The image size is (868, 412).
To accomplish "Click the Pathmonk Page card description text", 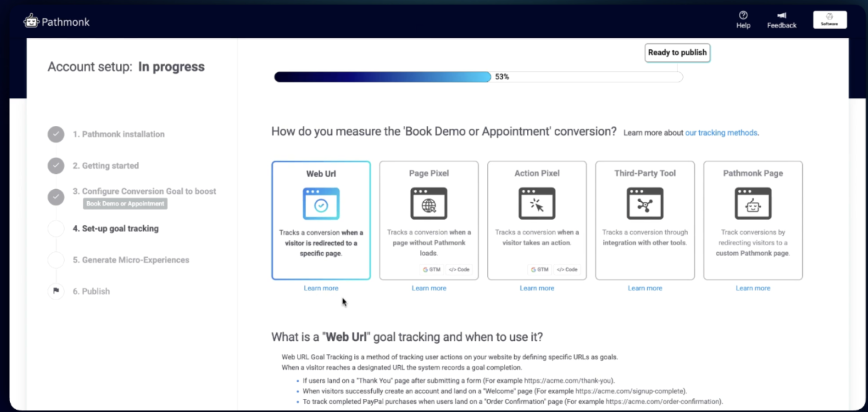I will (x=753, y=242).
